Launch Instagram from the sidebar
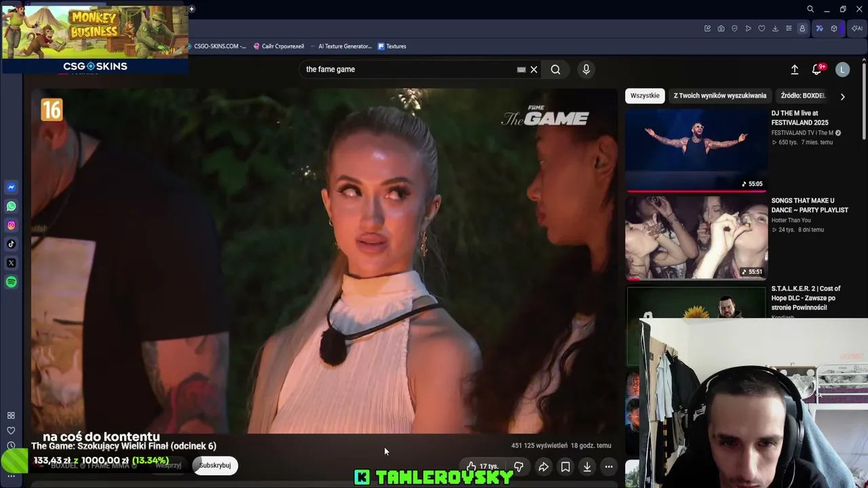This screenshot has width=868, height=488. (x=11, y=225)
